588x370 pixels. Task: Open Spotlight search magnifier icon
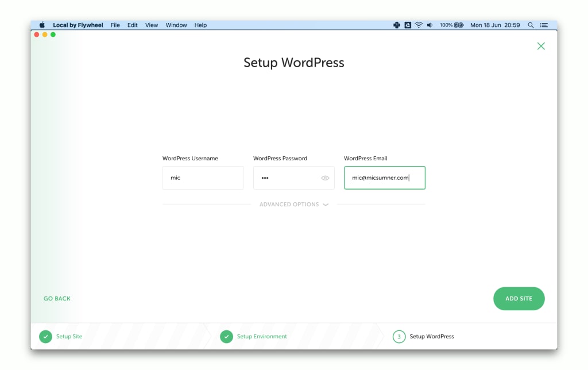(531, 25)
